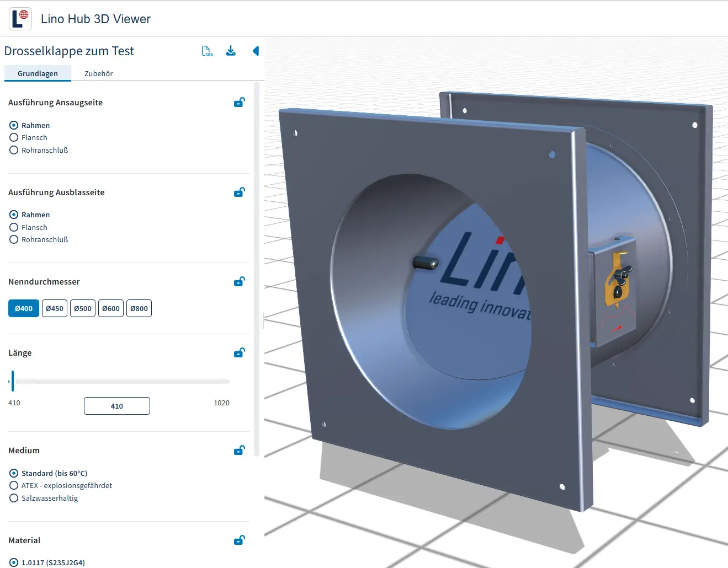Toggle lock icon for Material
728x568 pixels.
[x=240, y=540]
